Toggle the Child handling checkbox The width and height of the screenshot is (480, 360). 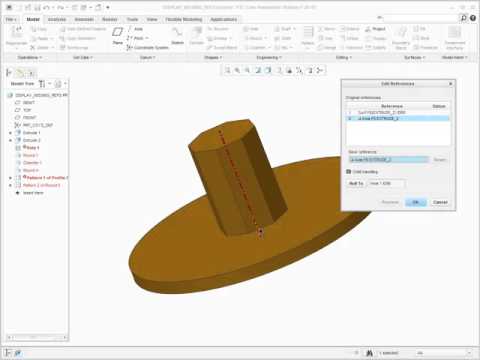(349, 172)
